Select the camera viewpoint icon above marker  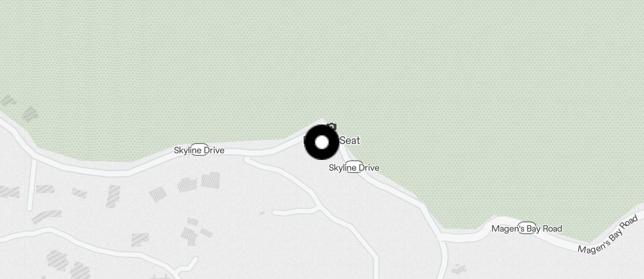[331, 127]
